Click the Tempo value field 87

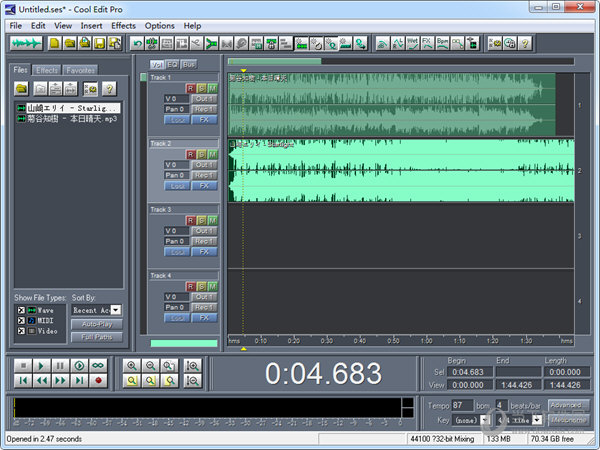click(462, 405)
